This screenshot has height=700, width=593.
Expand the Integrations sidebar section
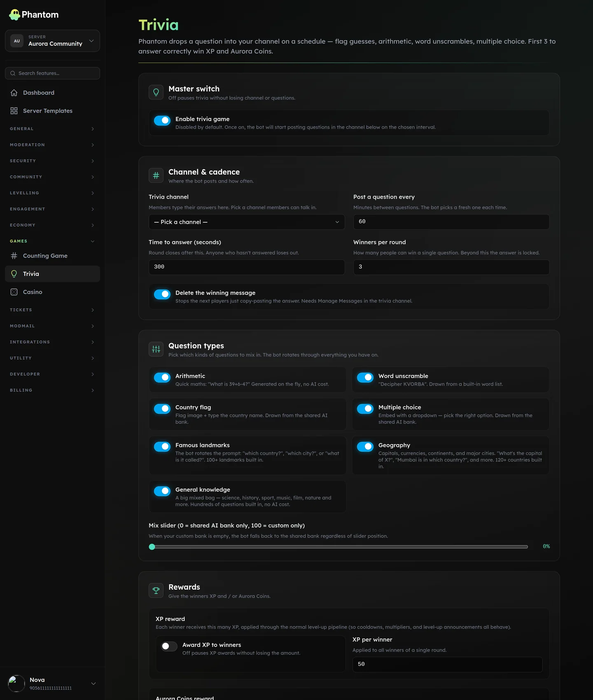[x=52, y=342]
